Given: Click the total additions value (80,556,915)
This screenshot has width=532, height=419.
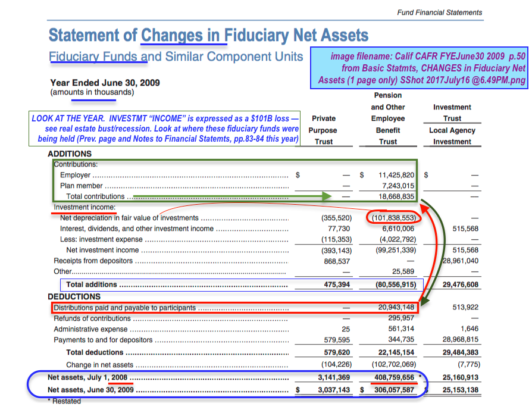Looking at the screenshot, I should [392, 284].
